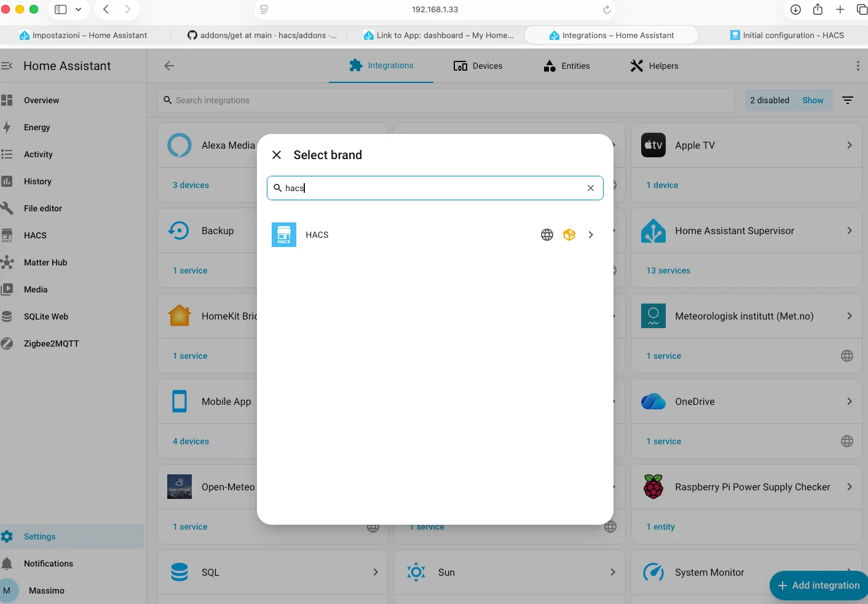Click the globe icon on Met.no card
Image resolution: width=868 pixels, height=604 pixels.
coord(847,356)
